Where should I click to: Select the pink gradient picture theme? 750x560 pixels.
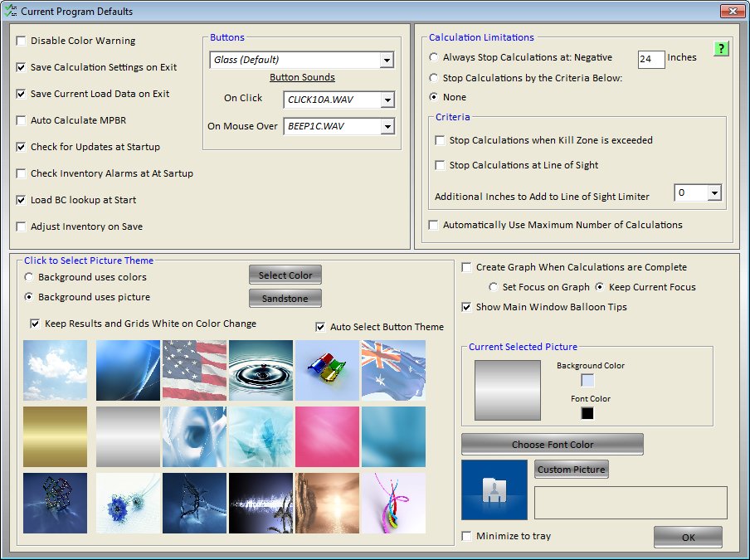click(x=327, y=436)
